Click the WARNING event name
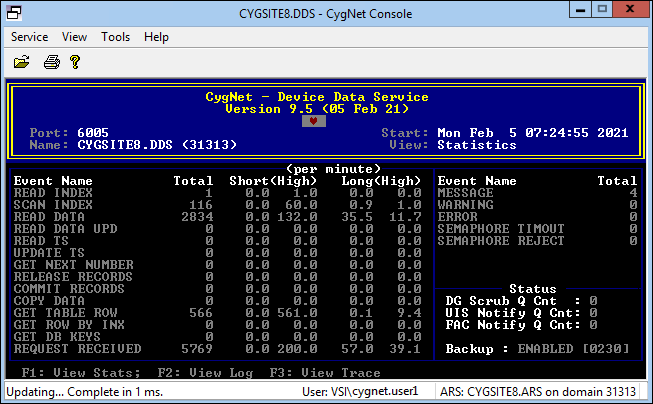Image resolution: width=653 pixels, height=404 pixels. pyautogui.click(x=466, y=205)
